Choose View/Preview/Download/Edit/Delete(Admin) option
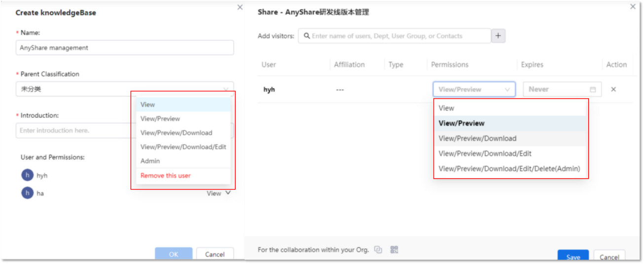 coord(511,169)
